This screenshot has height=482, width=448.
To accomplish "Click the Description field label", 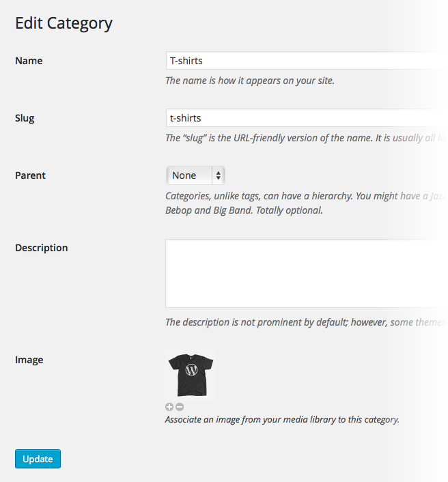I will tap(41, 248).
